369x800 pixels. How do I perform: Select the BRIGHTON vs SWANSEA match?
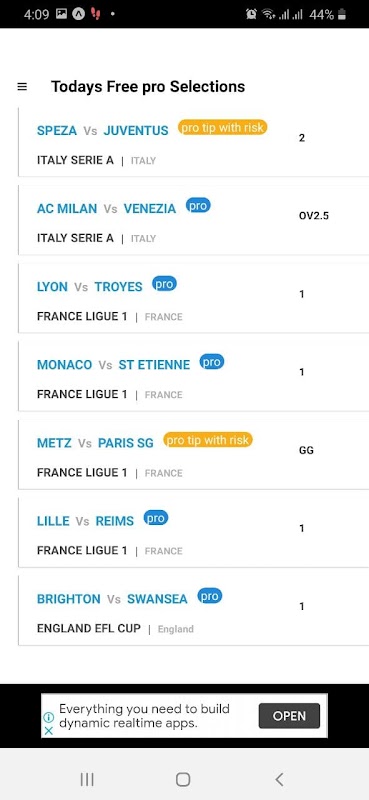point(193,611)
